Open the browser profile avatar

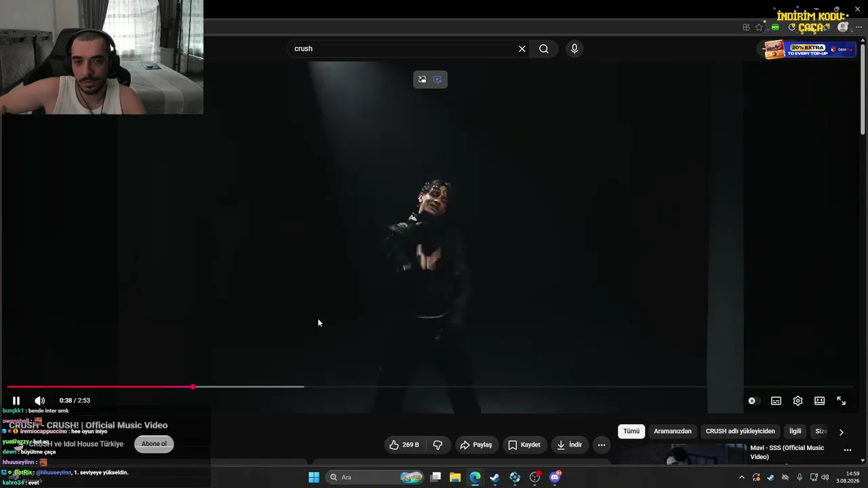(x=843, y=28)
